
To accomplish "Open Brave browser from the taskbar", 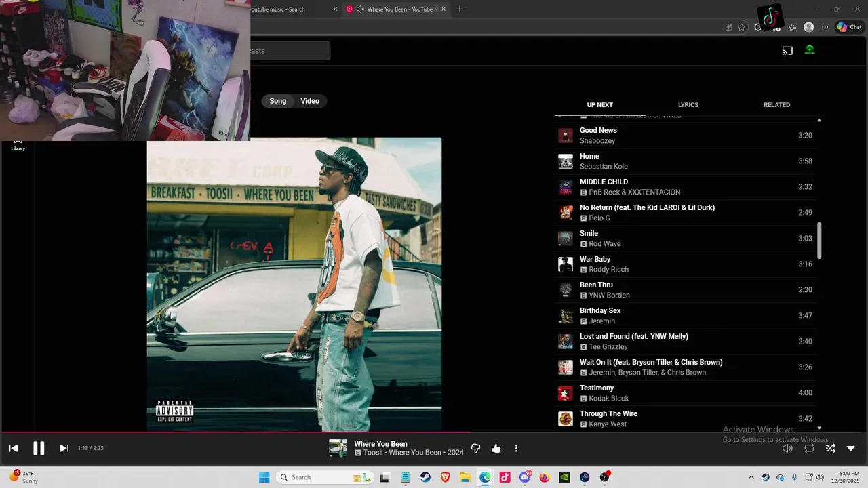I will point(445,477).
